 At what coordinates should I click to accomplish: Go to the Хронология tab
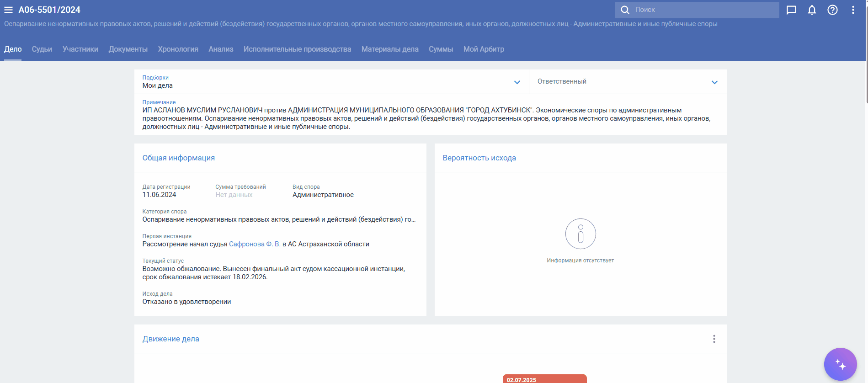coord(178,49)
